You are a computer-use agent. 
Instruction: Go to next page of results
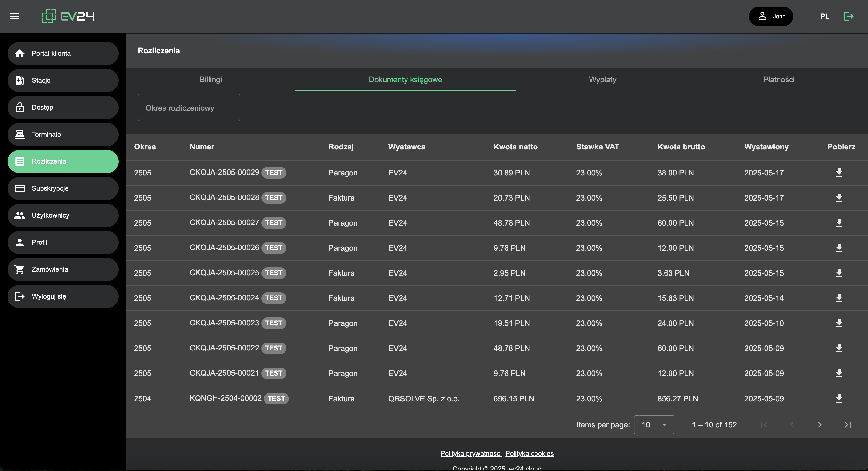(820, 424)
